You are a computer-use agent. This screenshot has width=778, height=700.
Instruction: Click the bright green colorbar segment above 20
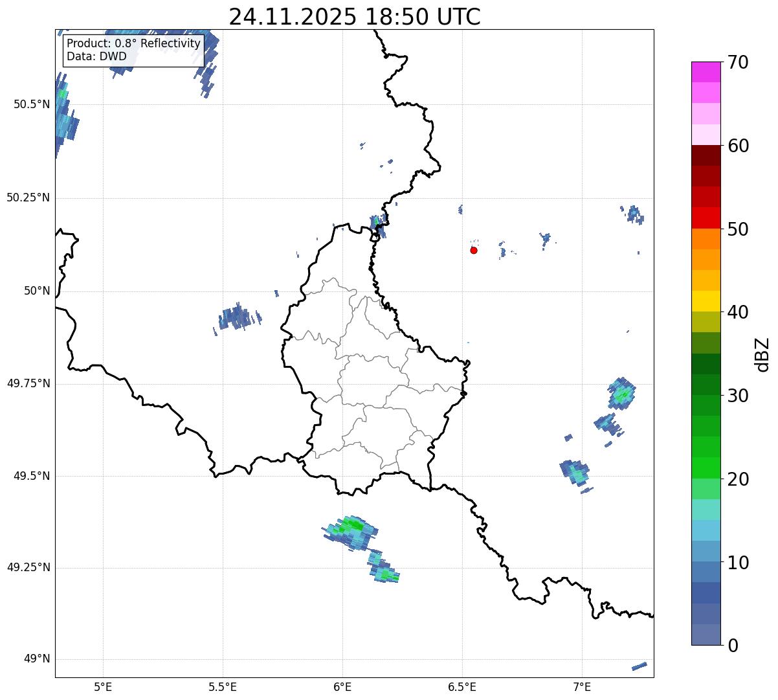tap(706, 468)
